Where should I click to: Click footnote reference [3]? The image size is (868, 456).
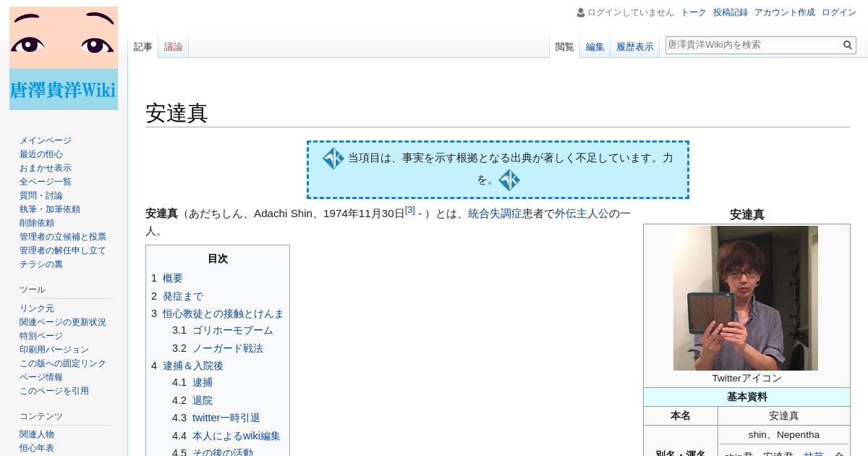point(410,210)
